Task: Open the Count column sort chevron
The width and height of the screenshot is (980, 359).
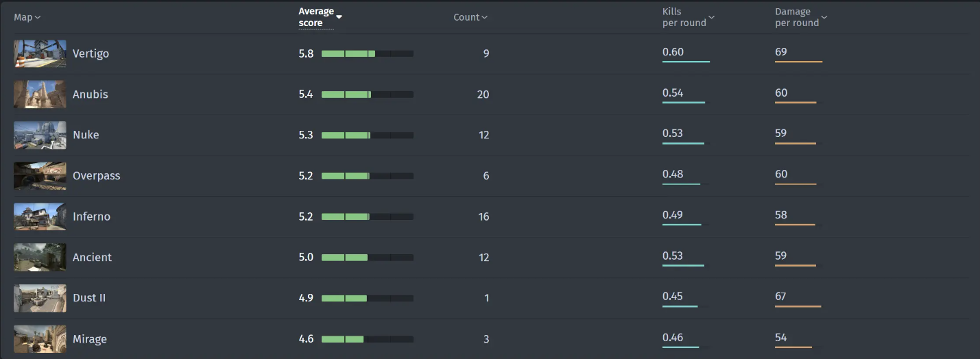Action: pos(484,18)
